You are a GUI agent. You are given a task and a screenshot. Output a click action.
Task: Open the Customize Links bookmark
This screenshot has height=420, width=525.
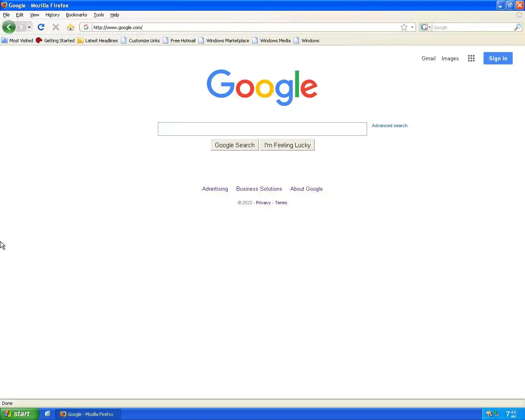point(140,41)
